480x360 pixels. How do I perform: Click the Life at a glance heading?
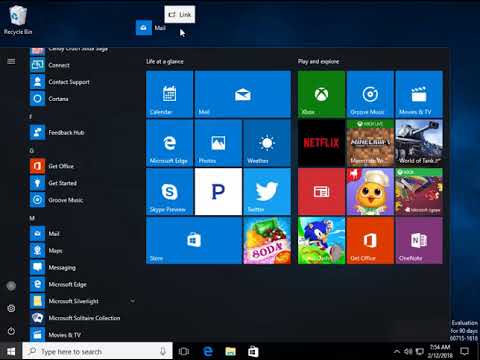click(x=165, y=61)
